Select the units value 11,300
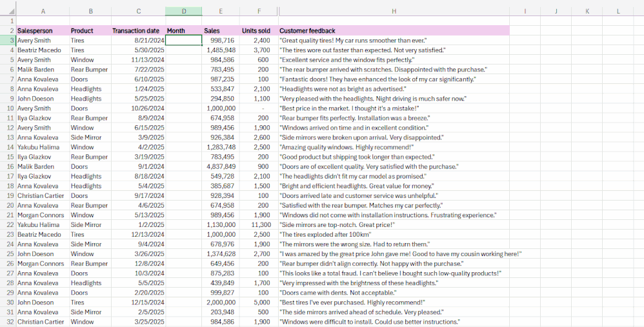 [259, 225]
